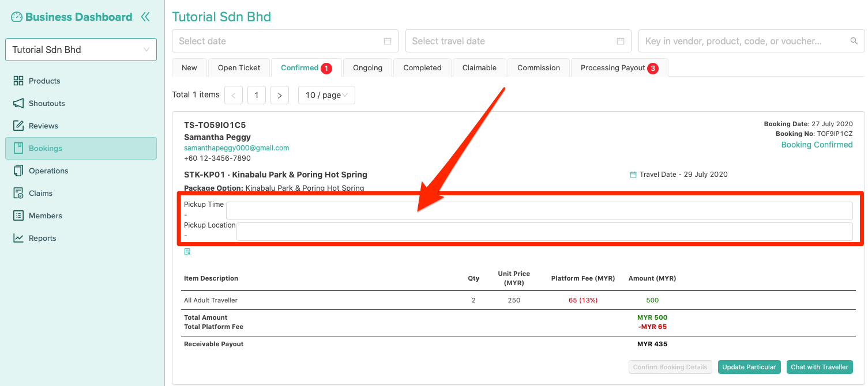Image resolution: width=868 pixels, height=386 pixels.
Task: Click the Reviews pencil icon
Action: click(18, 126)
